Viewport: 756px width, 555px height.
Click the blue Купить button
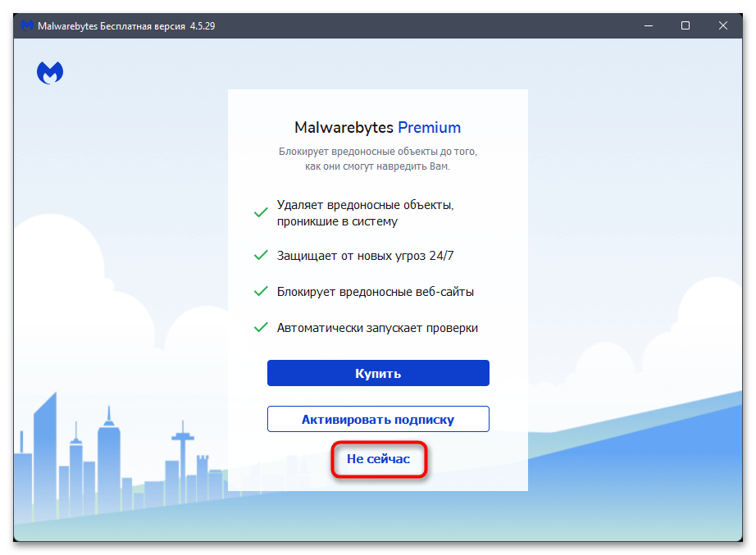point(378,373)
